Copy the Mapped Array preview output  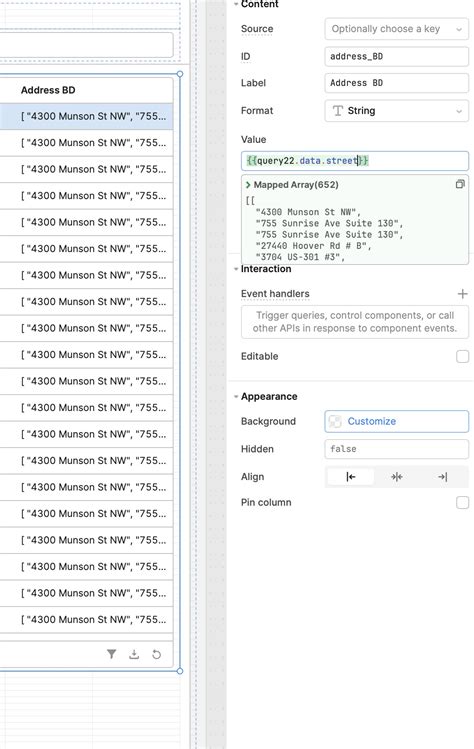pyautogui.click(x=460, y=184)
